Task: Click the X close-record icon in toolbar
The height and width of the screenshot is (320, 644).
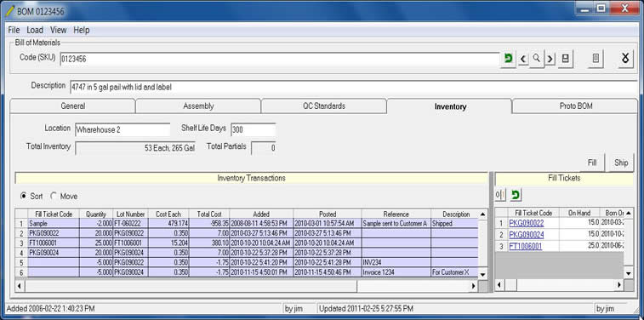Action: coord(625,59)
